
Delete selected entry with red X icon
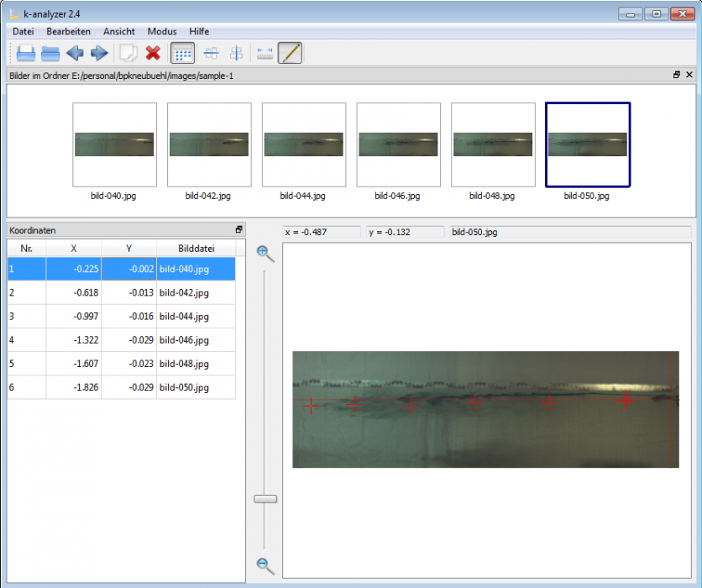[153, 54]
